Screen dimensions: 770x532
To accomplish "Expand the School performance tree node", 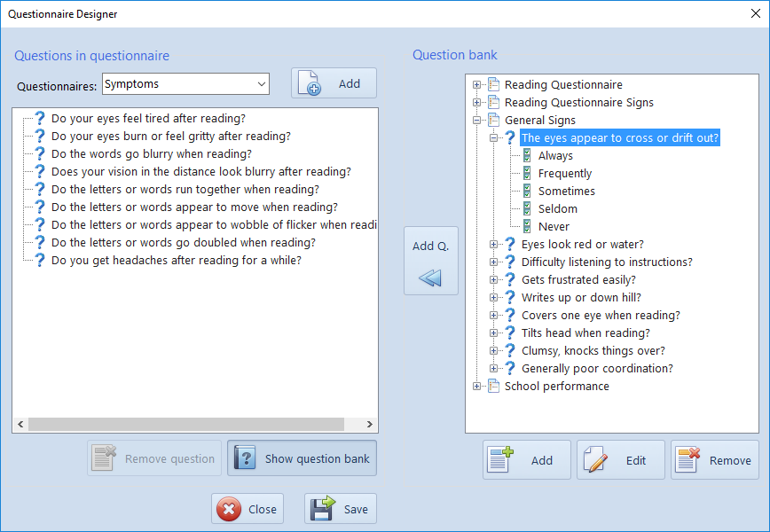I will [477, 387].
